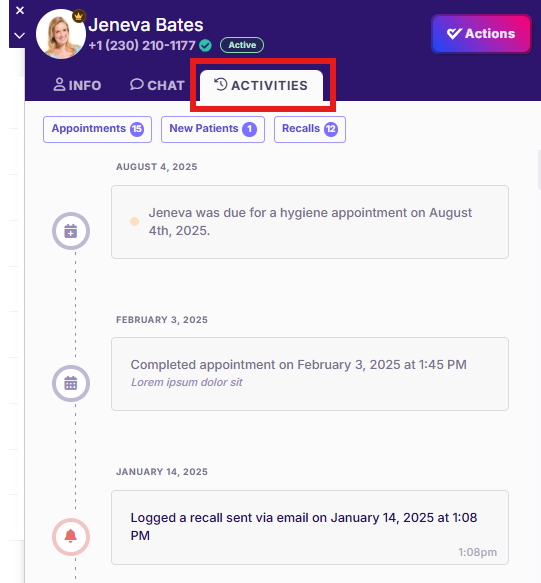Viewport: 541px width, 583px height.
Task: Switch to the CHAT tab
Action: (x=157, y=85)
